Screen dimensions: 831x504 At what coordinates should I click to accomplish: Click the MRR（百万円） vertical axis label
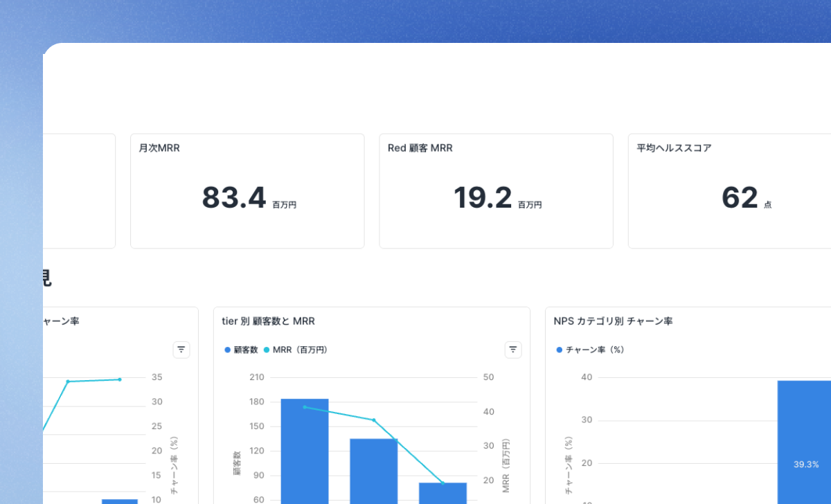(506, 465)
